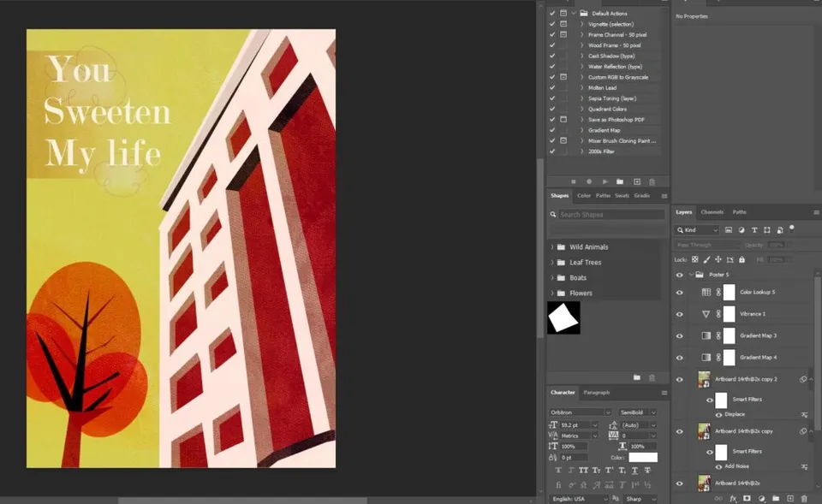Filter layers by type layer icon
This screenshot has width=822, height=504.
pos(754,230)
